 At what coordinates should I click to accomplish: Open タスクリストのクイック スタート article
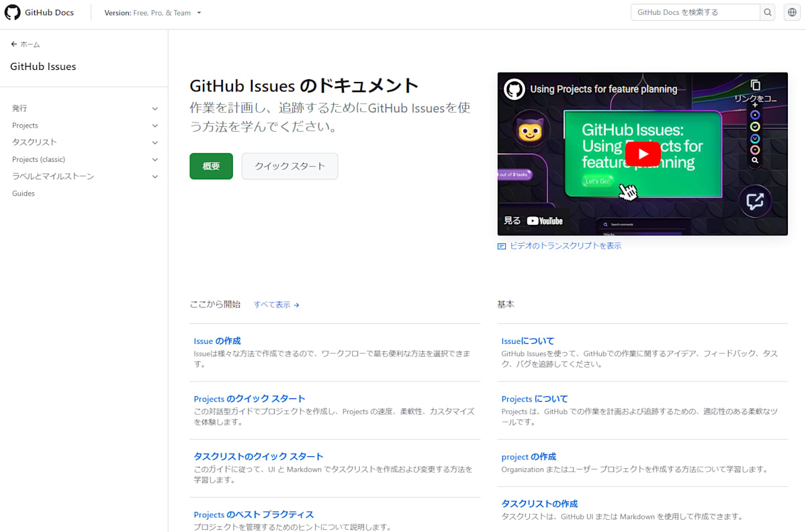[x=259, y=457]
